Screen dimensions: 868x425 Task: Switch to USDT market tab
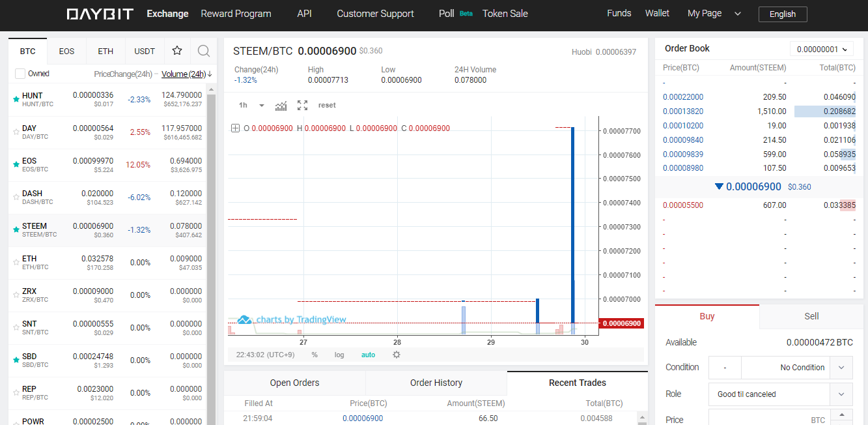(145, 51)
